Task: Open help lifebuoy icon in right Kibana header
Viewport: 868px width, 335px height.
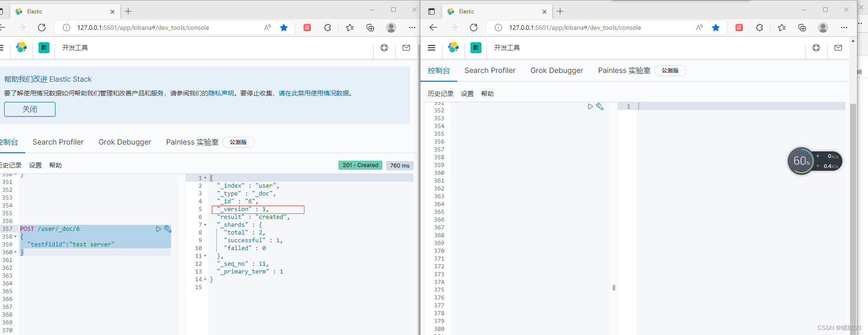Action: [816, 48]
